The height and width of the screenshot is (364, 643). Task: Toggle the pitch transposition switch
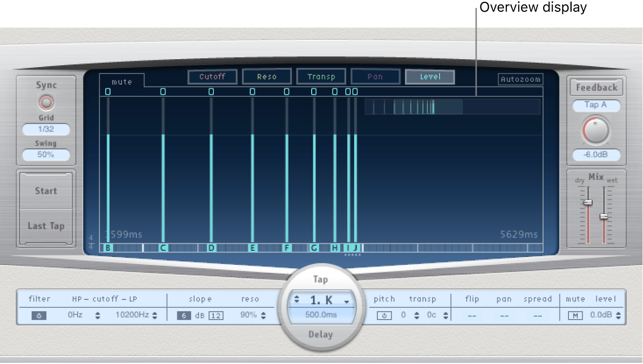384,316
